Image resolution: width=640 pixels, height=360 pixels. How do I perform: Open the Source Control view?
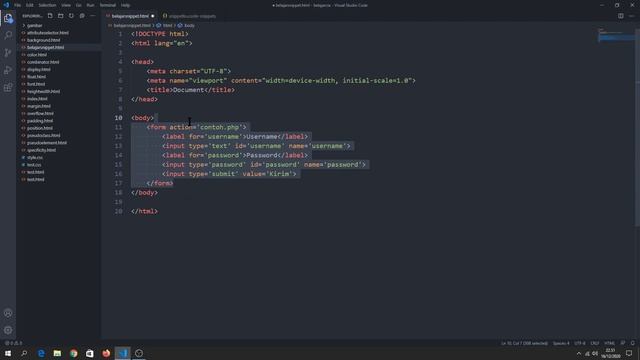tap(8, 53)
